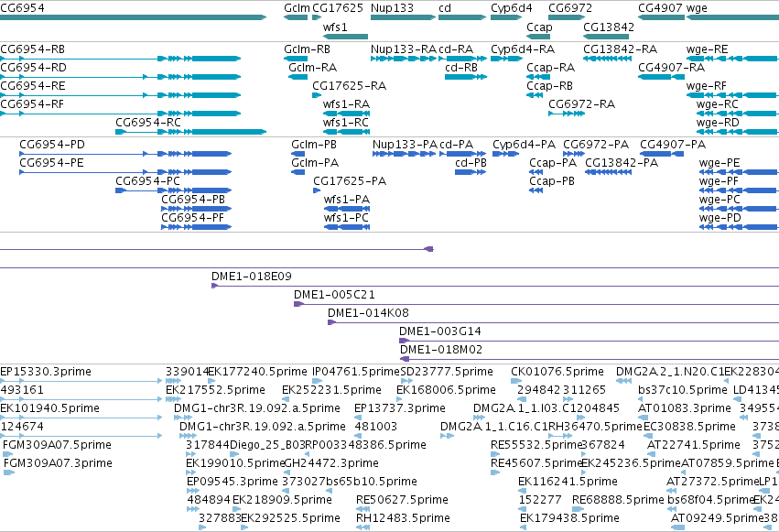Click EST EC30838.5prime
Viewport: 779px width, 532px height.
689,427
